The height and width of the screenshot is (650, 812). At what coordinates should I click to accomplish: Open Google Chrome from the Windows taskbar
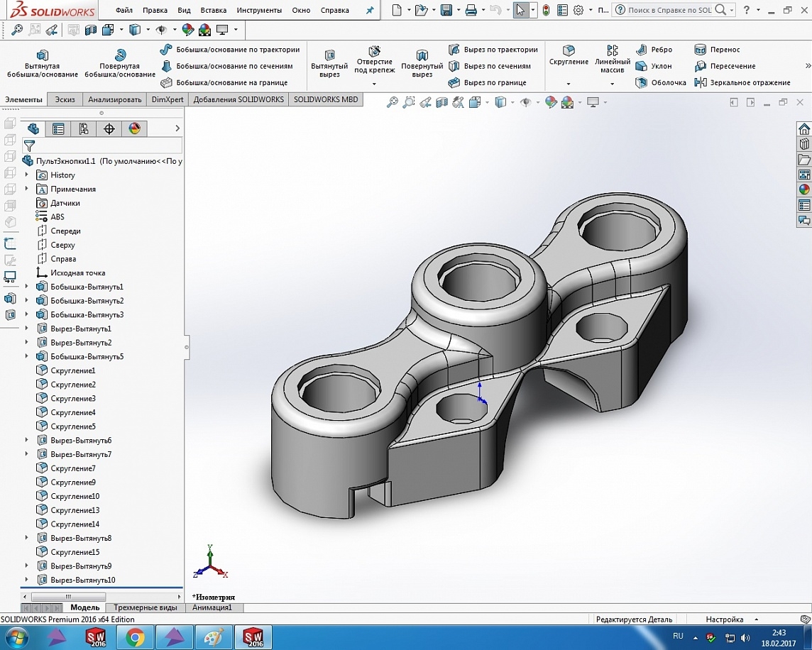pos(135,637)
